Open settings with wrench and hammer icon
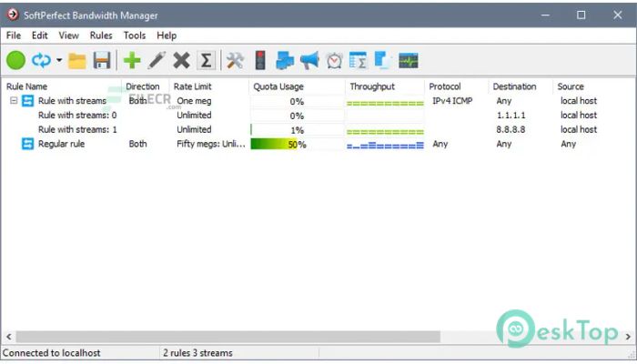 pyautogui.click(x=235, y=61)
